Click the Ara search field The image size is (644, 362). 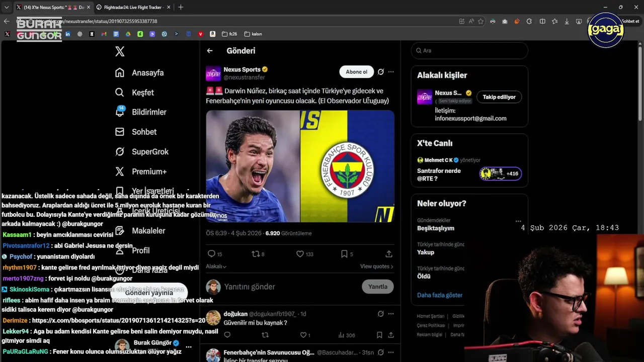click(x=469, y=51)
